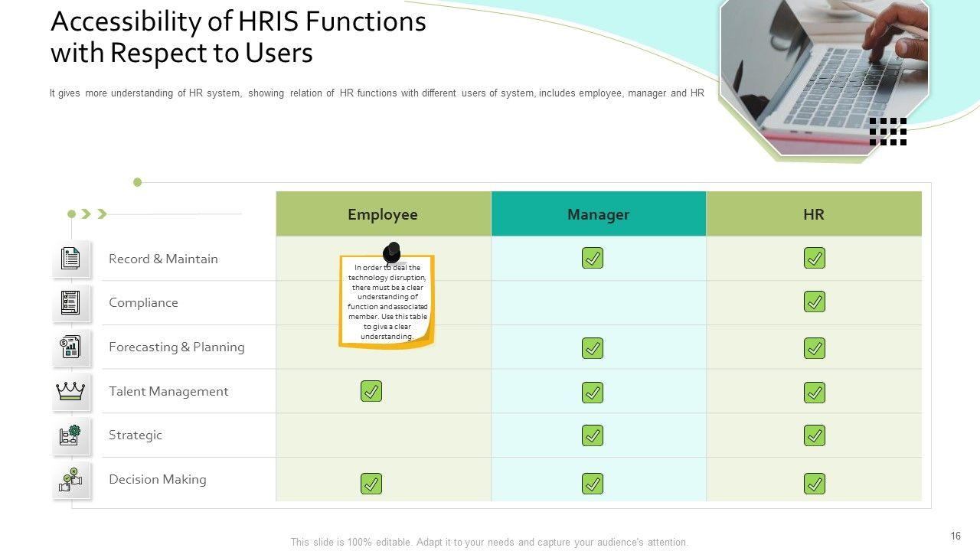Toggle HR checkbox for Forecasting & Planning

point(815,348)
